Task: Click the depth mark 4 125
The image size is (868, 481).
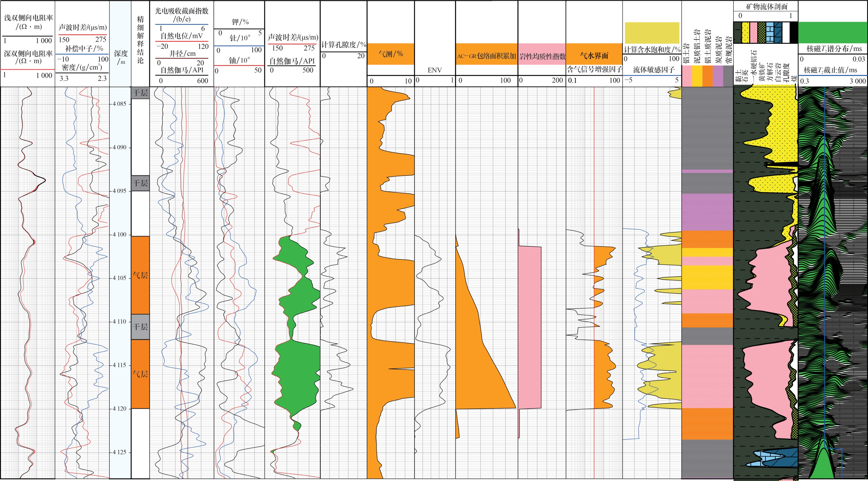Action: (119, 452)
